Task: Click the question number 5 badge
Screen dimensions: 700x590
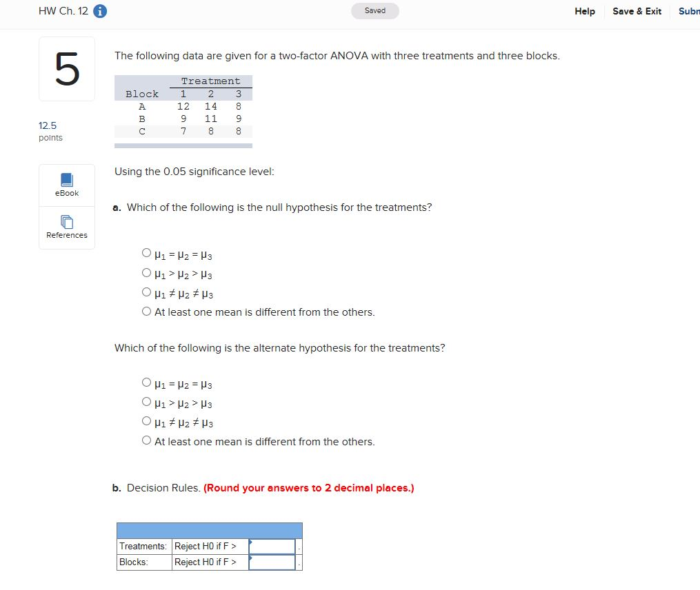Action: tap(66, 68)
